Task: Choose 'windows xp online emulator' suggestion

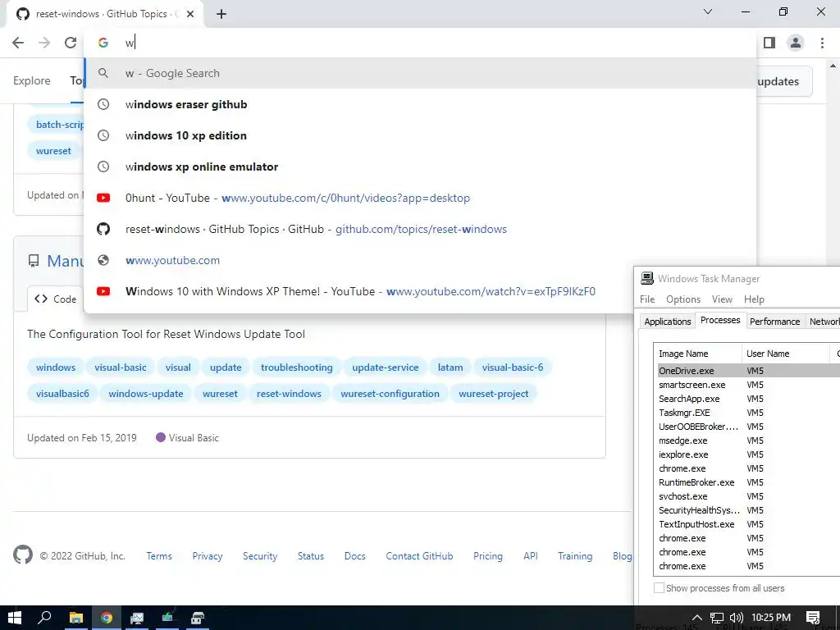Action: click(x=421, y=167)
